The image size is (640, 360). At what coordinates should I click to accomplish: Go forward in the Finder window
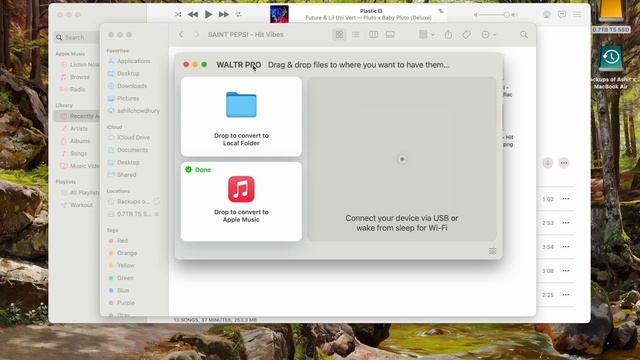pyautogui.click(x=196, y=35)
